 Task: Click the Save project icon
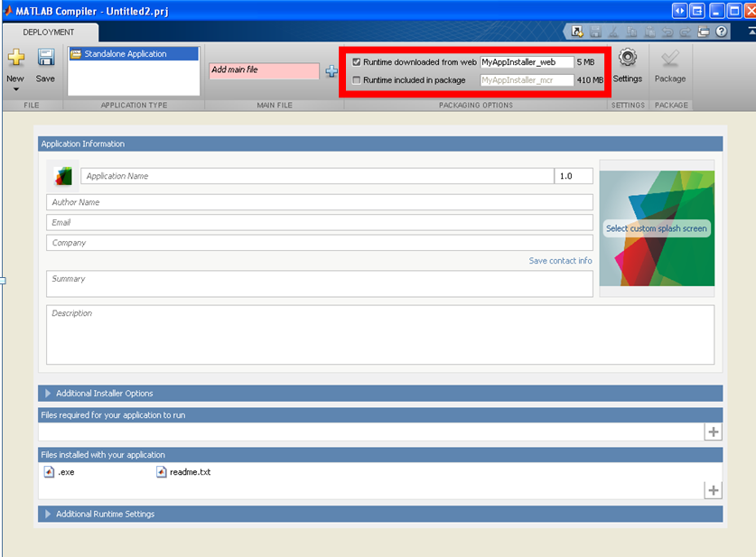coord(45,60)
